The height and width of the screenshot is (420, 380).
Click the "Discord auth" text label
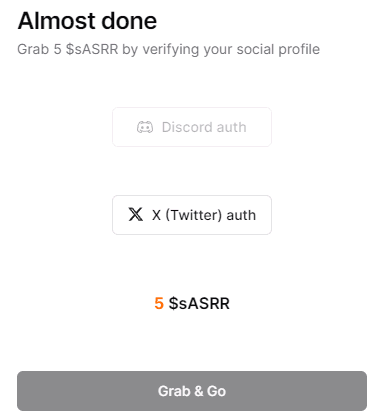204,127
